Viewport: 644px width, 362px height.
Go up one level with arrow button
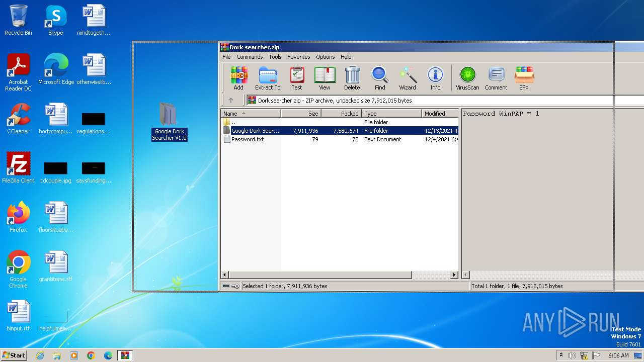point(231,101)
